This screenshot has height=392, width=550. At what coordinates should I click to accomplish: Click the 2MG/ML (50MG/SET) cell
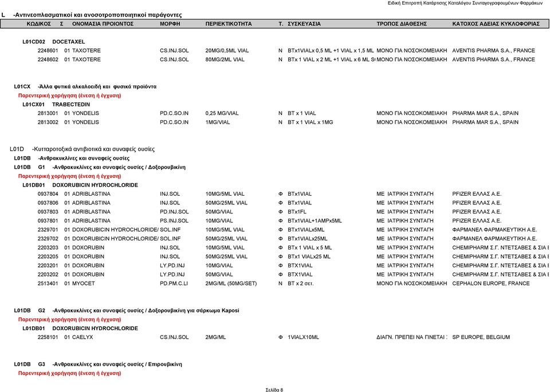(231, 283)
